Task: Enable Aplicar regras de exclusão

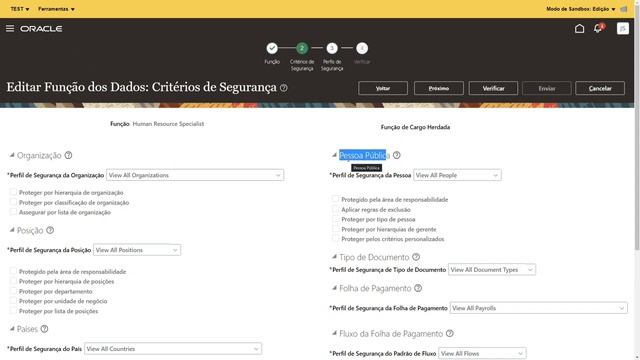Action: click(336, 209)
